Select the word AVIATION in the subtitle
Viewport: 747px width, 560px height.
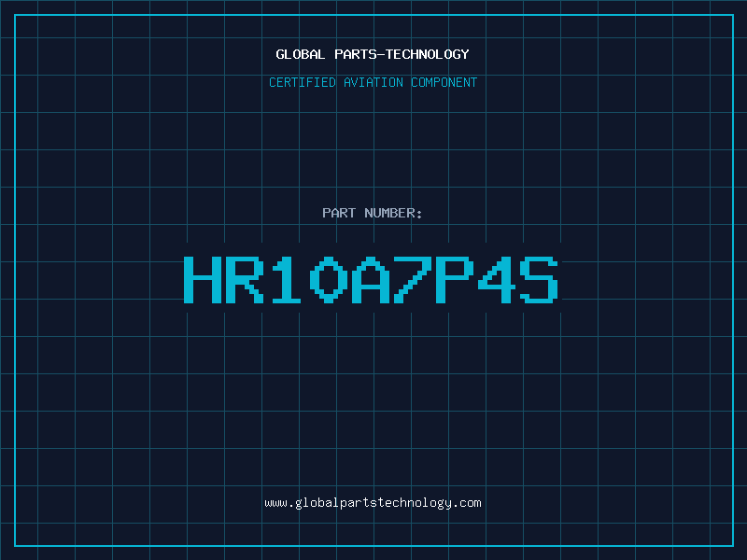373,83
